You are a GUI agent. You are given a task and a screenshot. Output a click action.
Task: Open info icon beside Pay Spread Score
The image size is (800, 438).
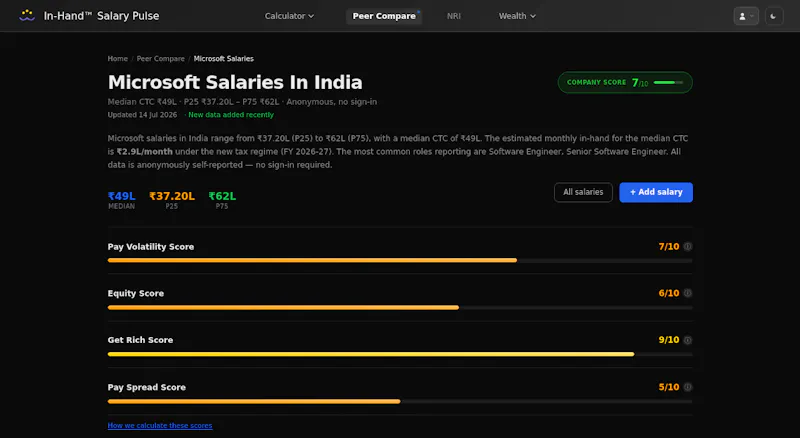[x=688, y=387]
